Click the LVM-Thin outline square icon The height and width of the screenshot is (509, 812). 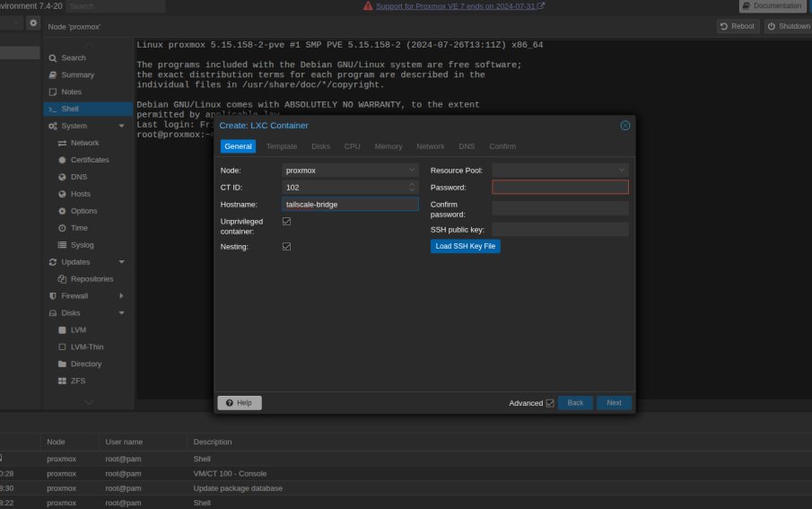62,347
